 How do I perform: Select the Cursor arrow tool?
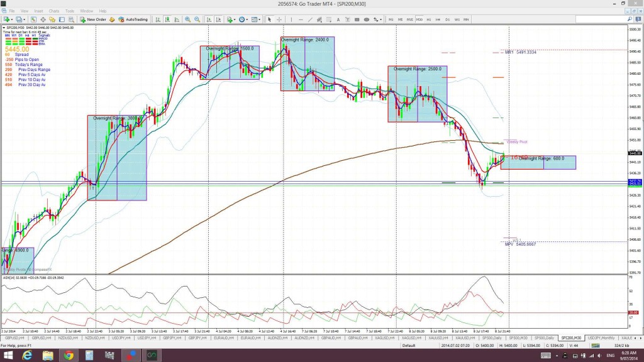pyautogui.click(x=269, y=19)
